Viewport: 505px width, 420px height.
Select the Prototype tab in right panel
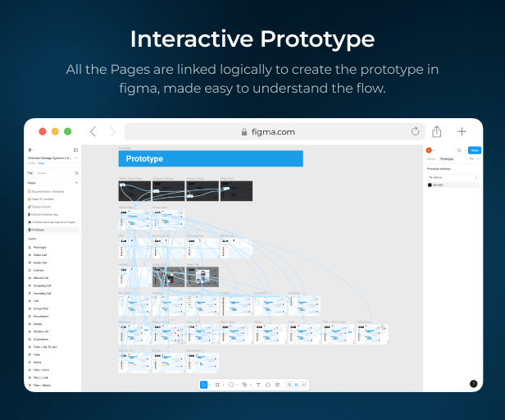(447, 159)
